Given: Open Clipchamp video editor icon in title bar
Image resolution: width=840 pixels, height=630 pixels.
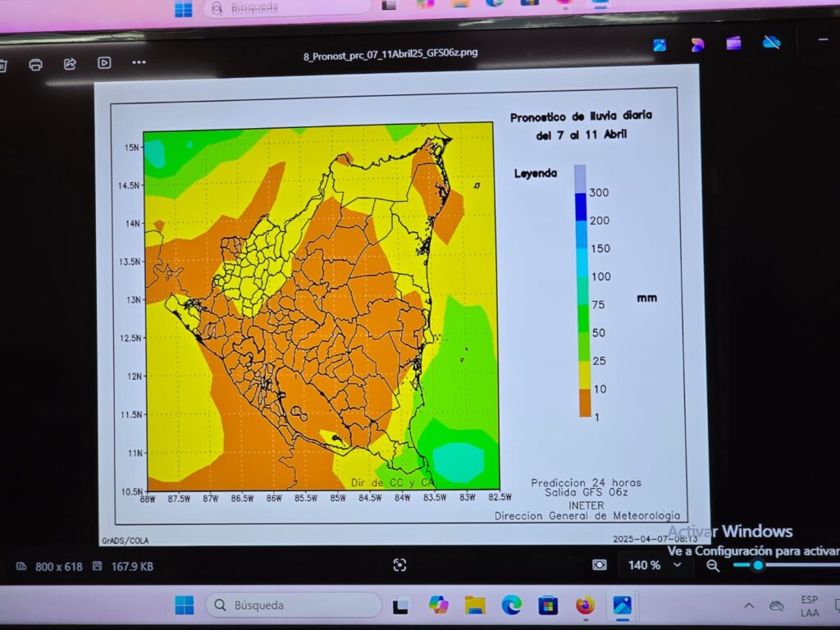Looking at the screenshot, I should [x=733, y=43].
